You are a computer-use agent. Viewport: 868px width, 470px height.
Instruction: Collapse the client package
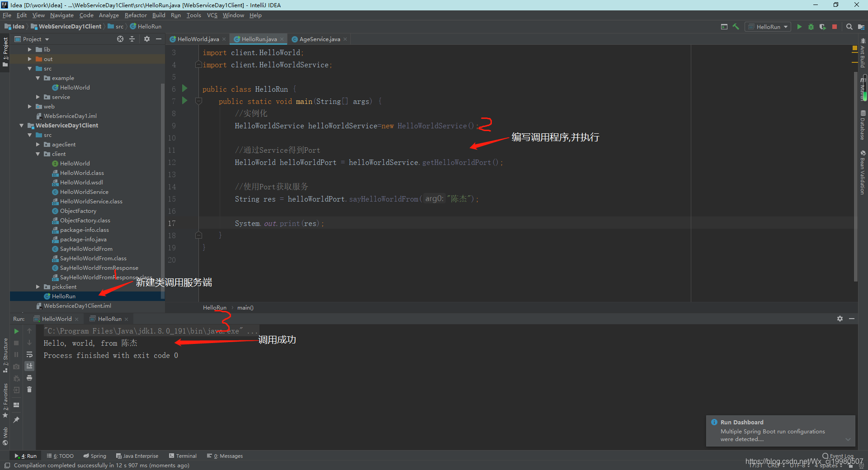point(38,154)
